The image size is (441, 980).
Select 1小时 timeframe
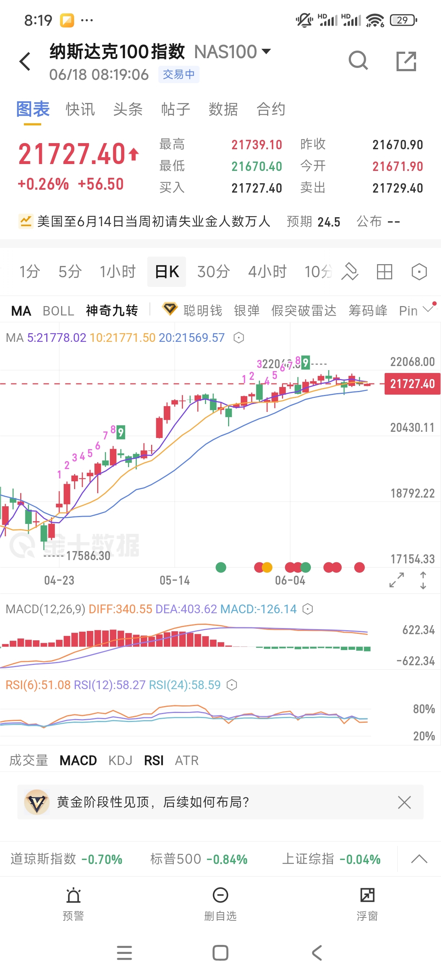117,272
